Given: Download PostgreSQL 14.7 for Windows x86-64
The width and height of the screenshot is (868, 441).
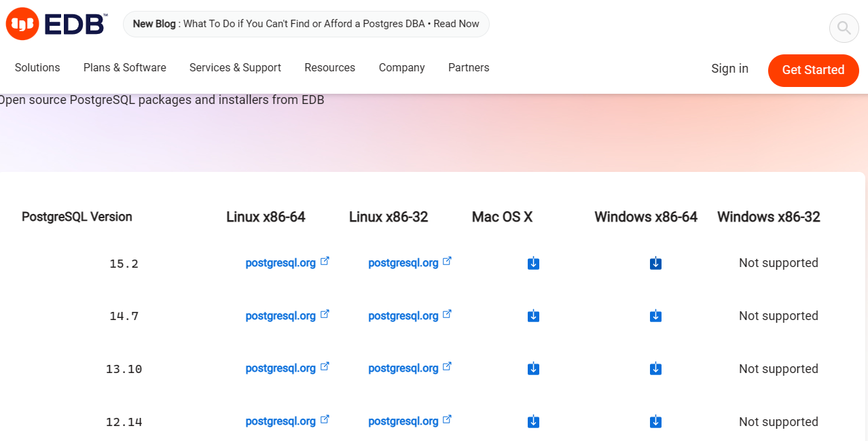Looking at the screenshot, I should click(656, 316).
